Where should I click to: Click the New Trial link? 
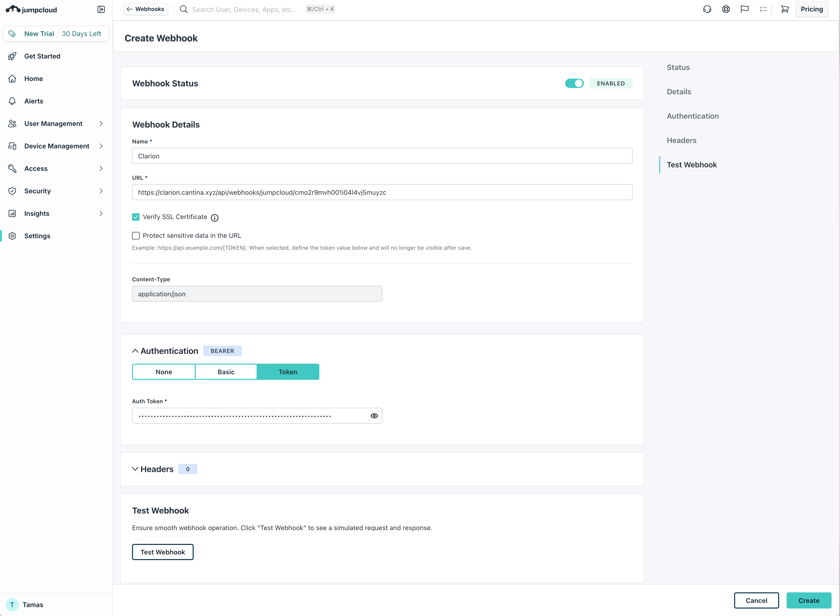point(39,33)
